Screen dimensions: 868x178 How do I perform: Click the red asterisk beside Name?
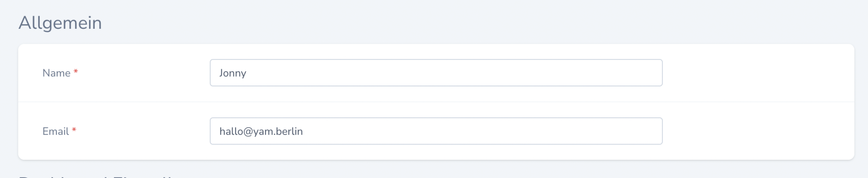(76, 72)
